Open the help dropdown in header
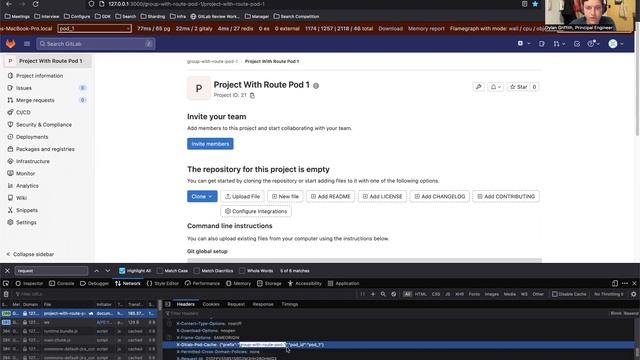The image size is (640, 360). (x=594, y=44)
